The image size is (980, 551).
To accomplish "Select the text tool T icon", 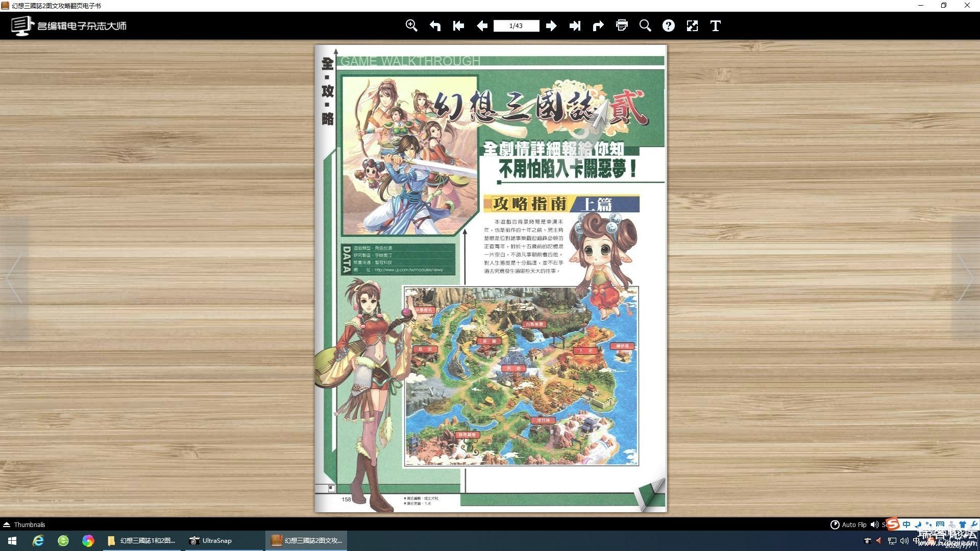I will 716,26.
